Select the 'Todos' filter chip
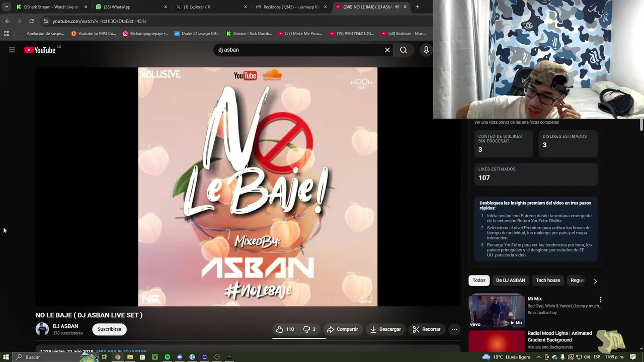This screenshot has width=644, height=362. (x=479, y=281)
